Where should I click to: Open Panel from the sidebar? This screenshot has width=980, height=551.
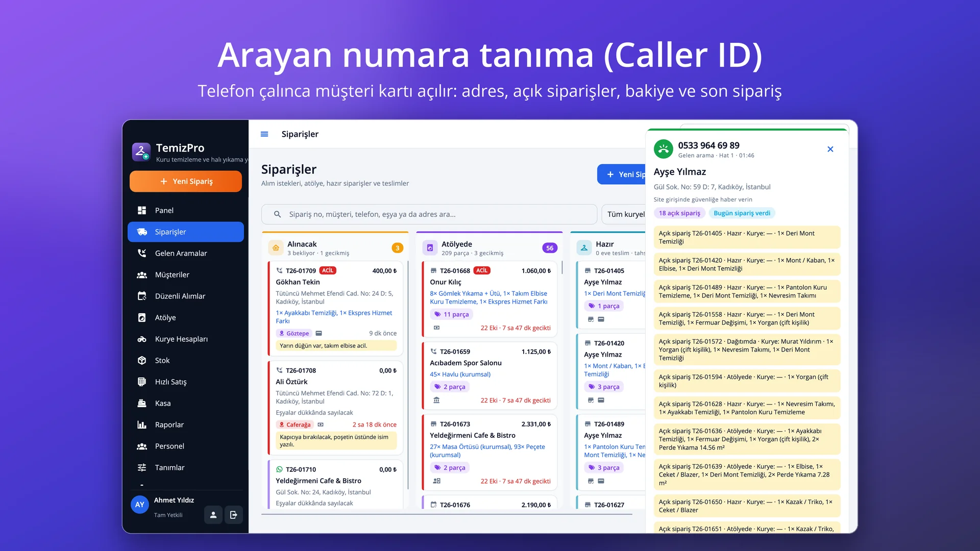(x=186, y=210)
